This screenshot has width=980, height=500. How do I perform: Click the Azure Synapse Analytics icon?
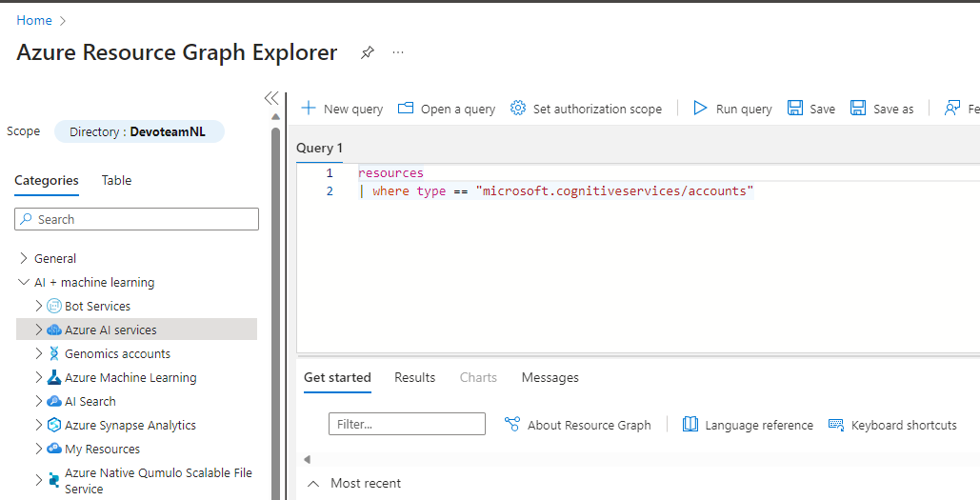(54, 425)
